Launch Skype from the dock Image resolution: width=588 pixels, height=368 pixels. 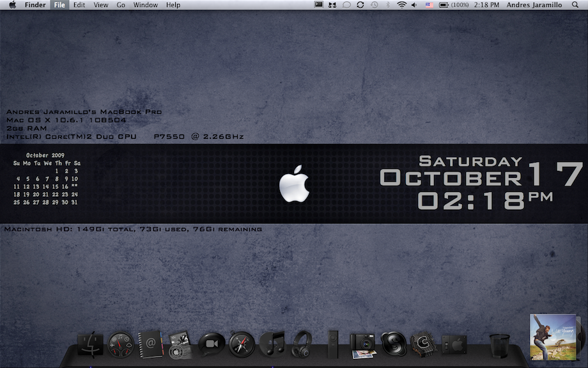[x=393, y=344]
